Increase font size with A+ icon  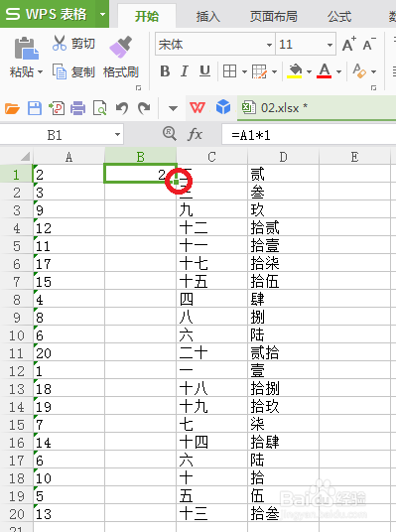[x=348, y=45]
